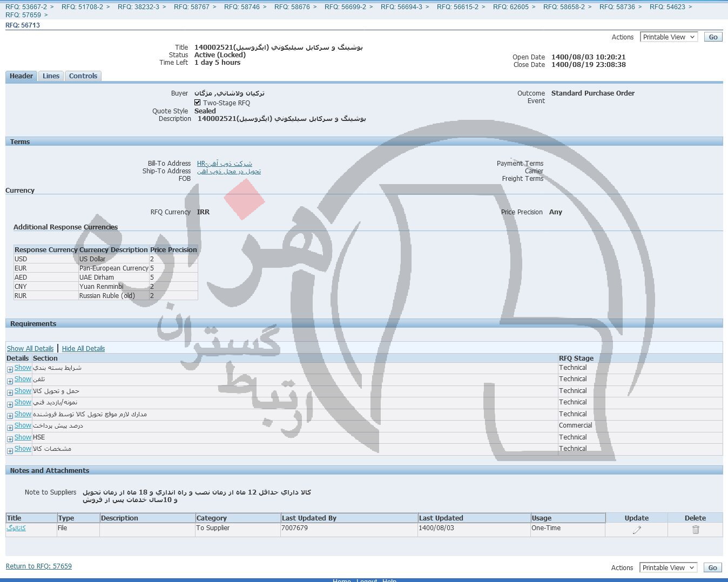Click Show link for نمونه/بازدید فنی
Viewport: 728px width, 582px height.
[23, 402]
